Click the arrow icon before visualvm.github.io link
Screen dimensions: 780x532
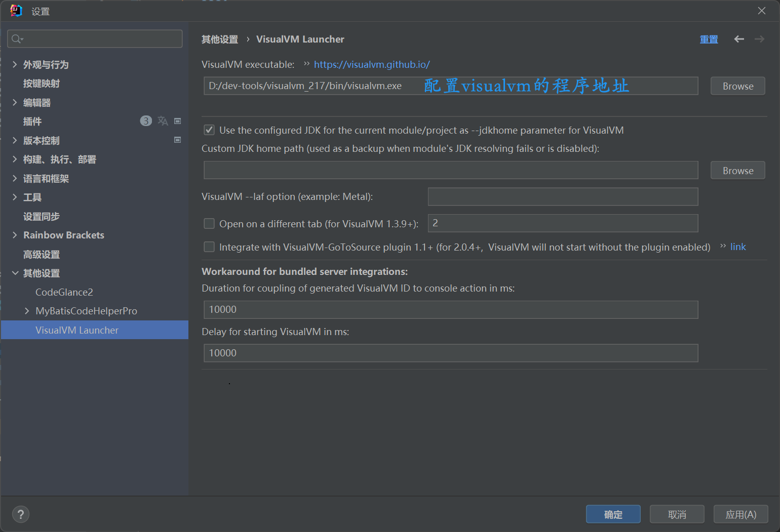pos(306,64)
